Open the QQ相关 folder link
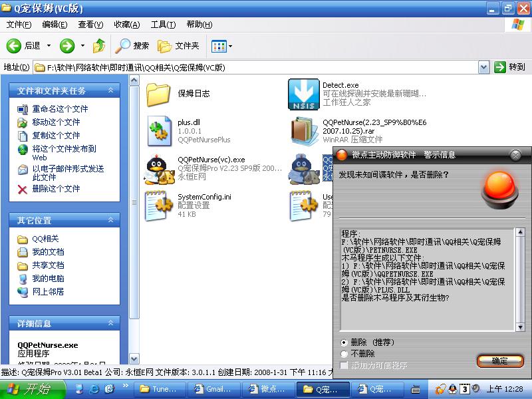The image size is (532, 399). coord(45,239)
